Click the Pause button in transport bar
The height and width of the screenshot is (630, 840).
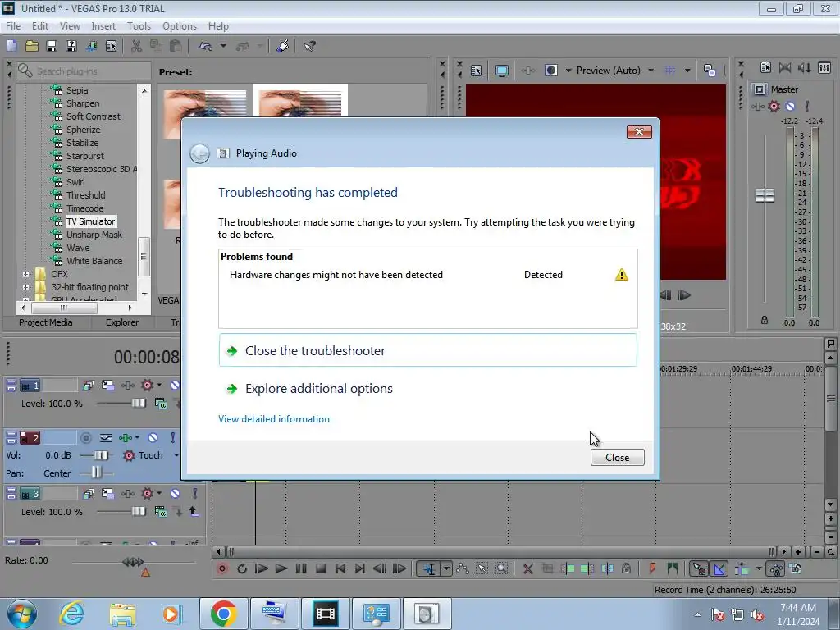coord(301,568)
